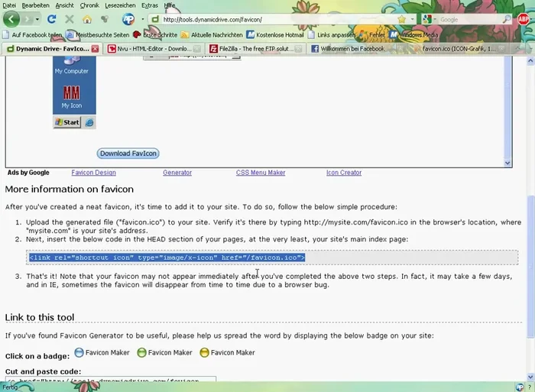Click the Erste Schritte bookmark
Image resolution: width=535 pixels, height=392 pixels.
click(155, 35)
